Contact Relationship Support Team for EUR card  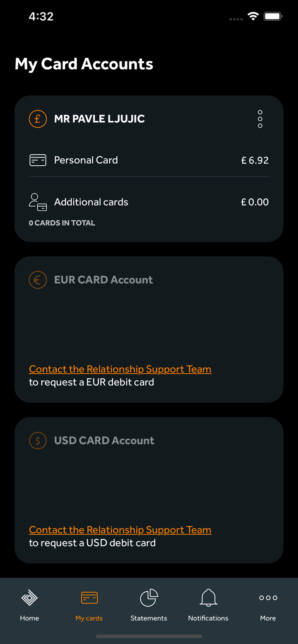click(x=120, y=369)
